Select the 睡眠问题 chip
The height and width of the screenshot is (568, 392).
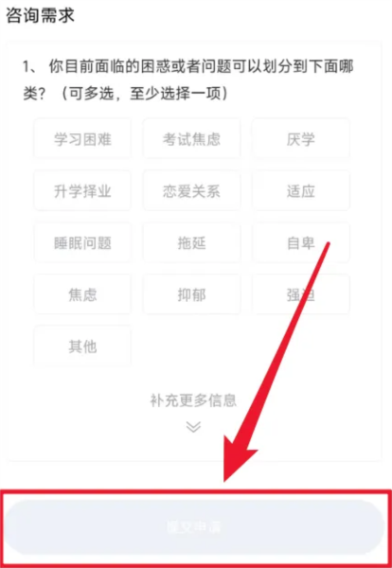point(82,242)
